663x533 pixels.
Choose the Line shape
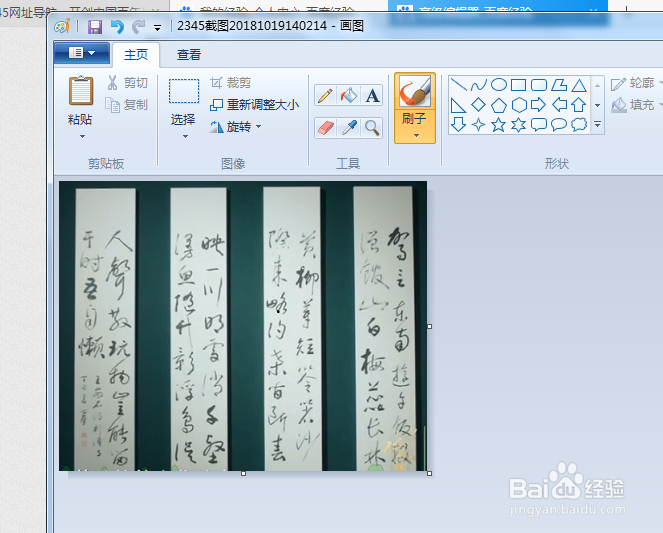point(458,85)
